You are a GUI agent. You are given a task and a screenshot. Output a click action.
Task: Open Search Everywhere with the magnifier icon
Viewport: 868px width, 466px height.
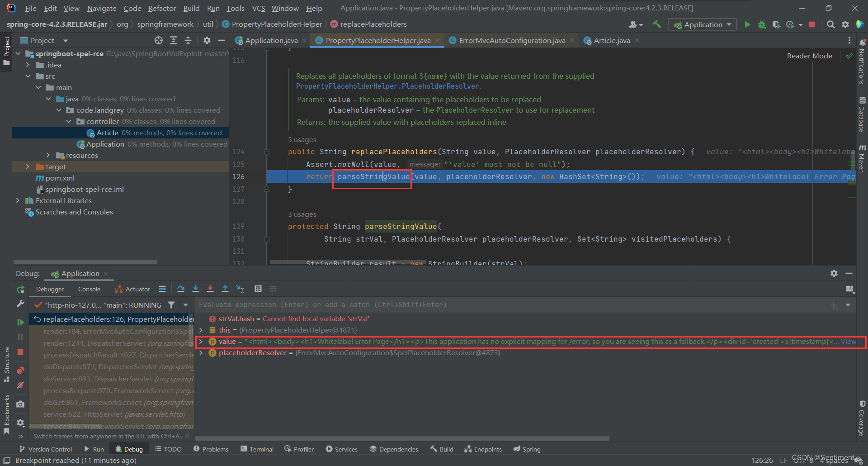point(830,24)
